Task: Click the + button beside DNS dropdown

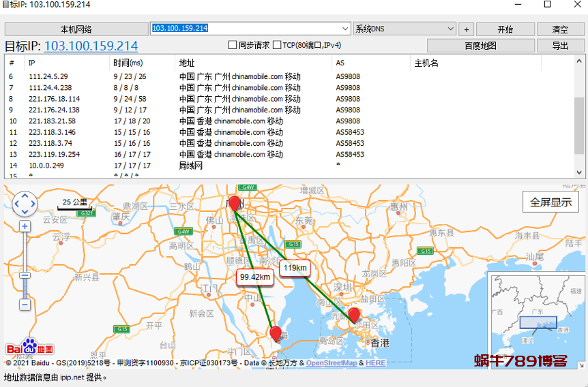Action: 467,29
